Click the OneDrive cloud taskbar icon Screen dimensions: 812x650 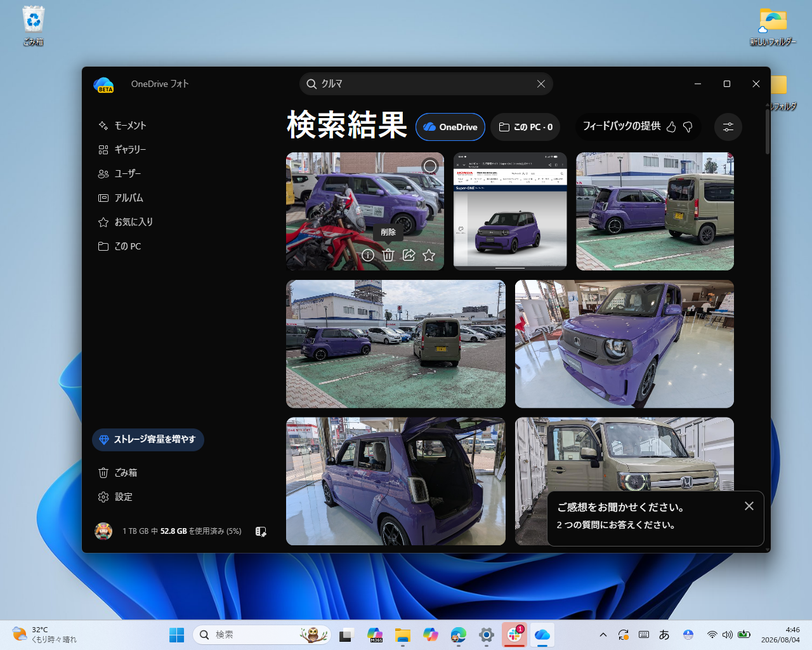point(542,635)
